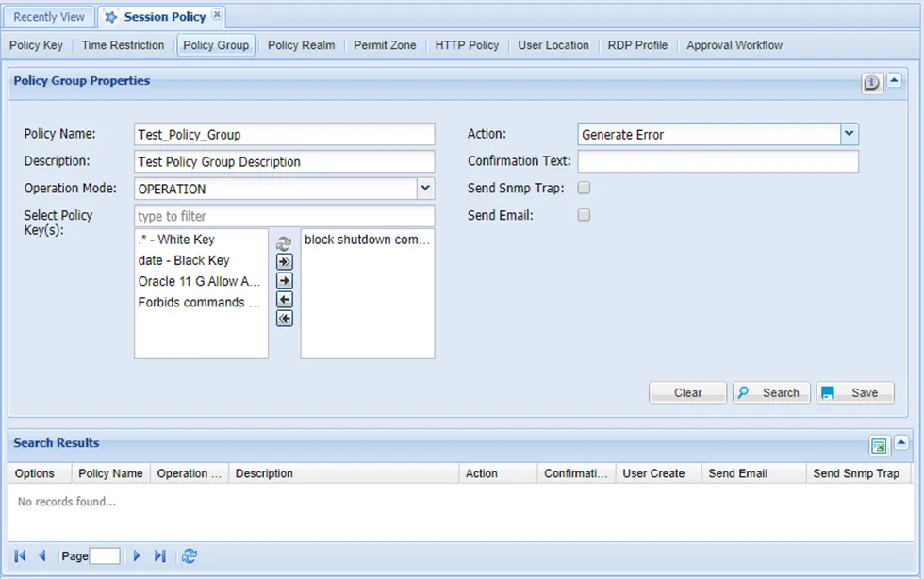The height and width of the screenshot is (579, 924).
Task: Move all policy keys to the right
Action: (285, 262)
